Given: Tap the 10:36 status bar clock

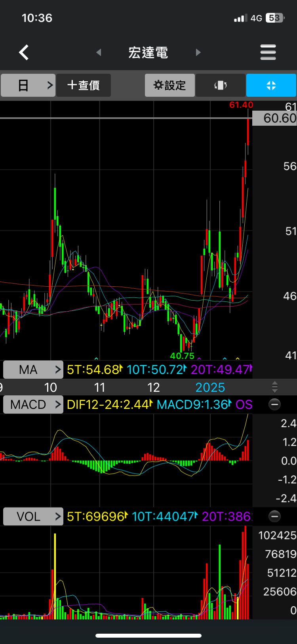Looking at the screenshot, I should (x=37, y=18).
